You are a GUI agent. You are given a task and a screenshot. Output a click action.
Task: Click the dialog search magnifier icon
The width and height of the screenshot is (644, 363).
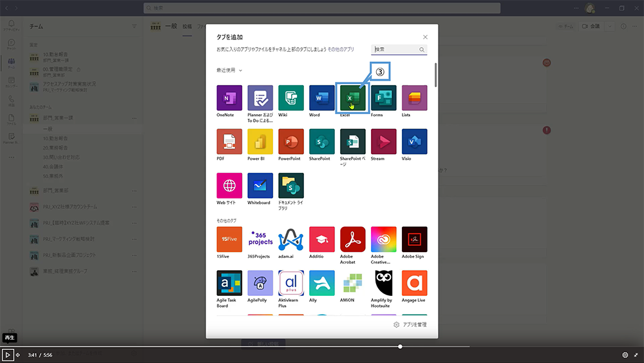pos(422,50)
